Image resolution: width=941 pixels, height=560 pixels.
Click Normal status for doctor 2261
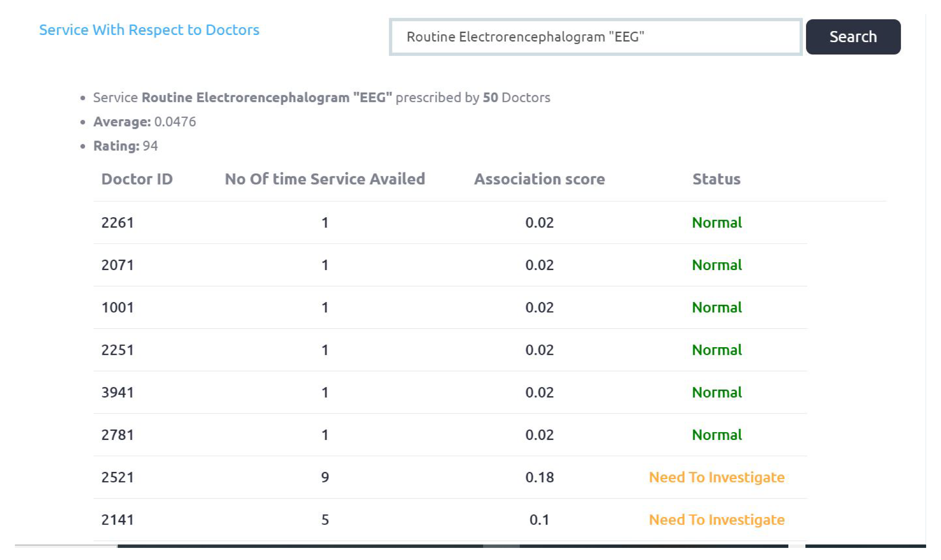coord(716,223)
